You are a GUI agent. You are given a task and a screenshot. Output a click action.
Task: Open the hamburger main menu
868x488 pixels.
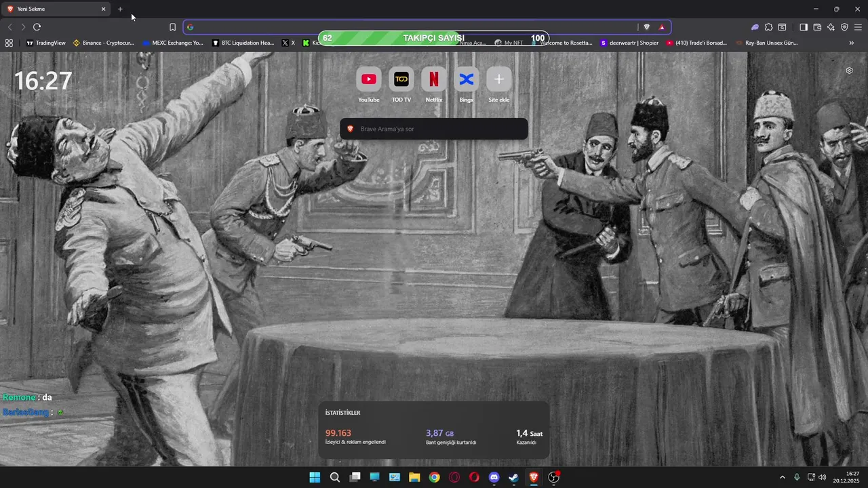pyautogui.click(x=858, y=27)
